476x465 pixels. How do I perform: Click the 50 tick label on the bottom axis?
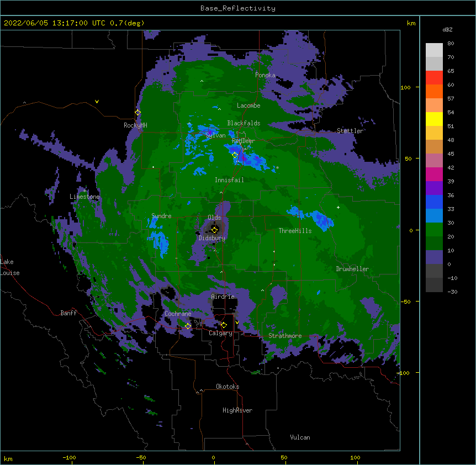284,458
